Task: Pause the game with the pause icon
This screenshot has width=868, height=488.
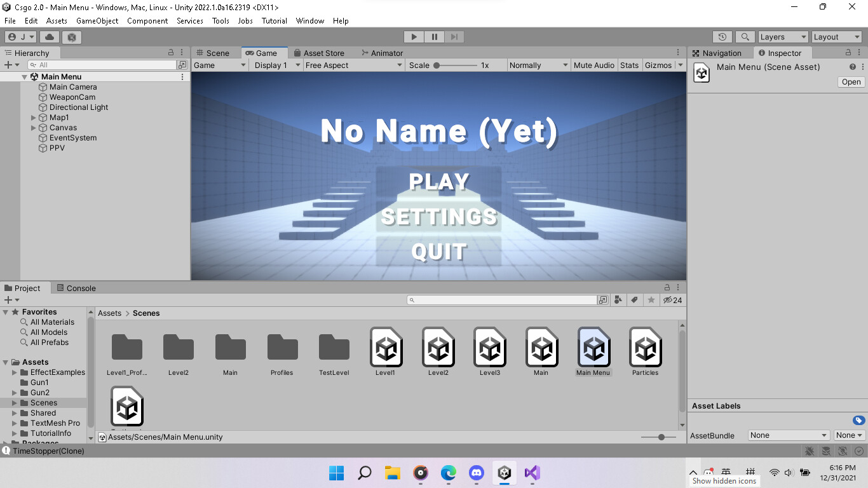Action: (434, 36)
